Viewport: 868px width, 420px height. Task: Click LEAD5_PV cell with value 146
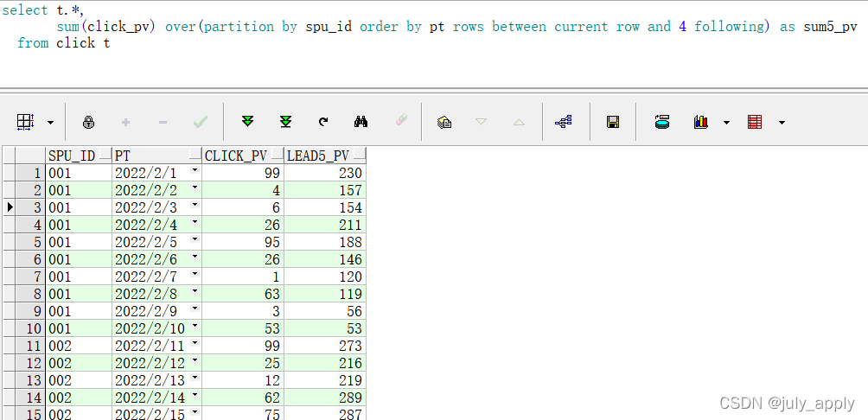[x=325, y=259]
